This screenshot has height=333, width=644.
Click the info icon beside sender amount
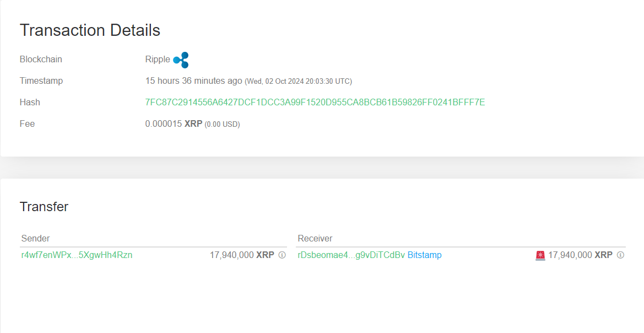click(x=282, y=255)
